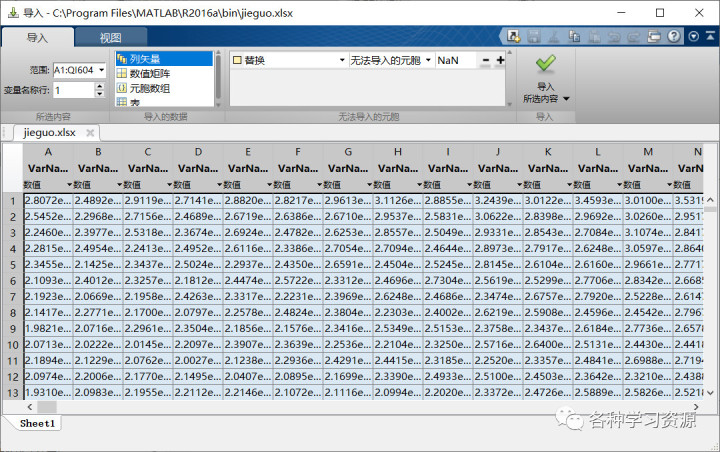720x452 pixels.
Task: Click cell 2.1425e... in row 5
Action: coord(98,265)
